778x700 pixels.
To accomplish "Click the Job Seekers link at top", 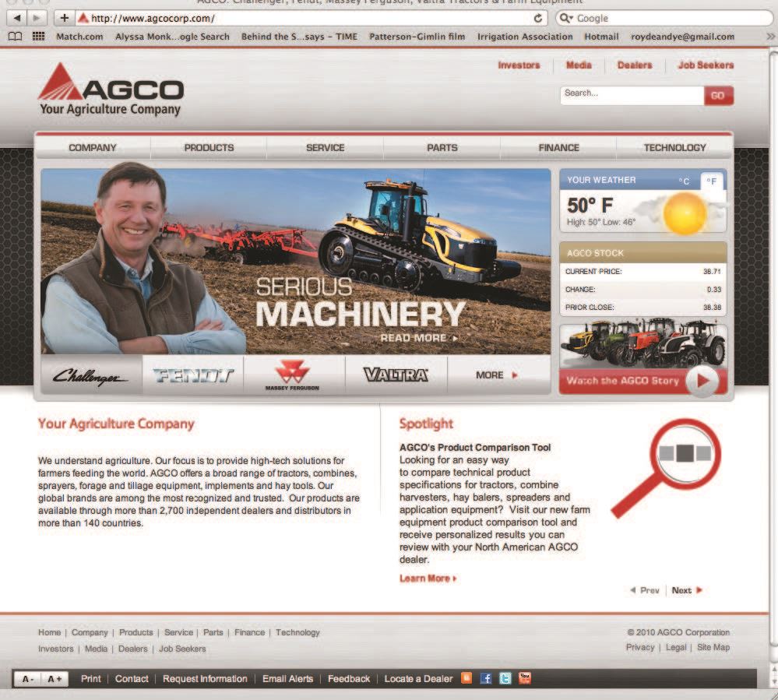I will point(706,65).
